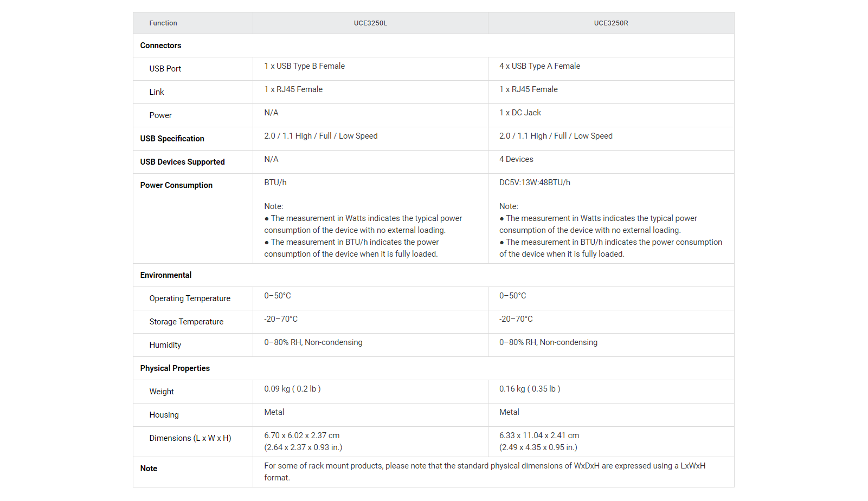The image size is (868, 501).
Task: Click the Function column header
Action: point(163,23)
